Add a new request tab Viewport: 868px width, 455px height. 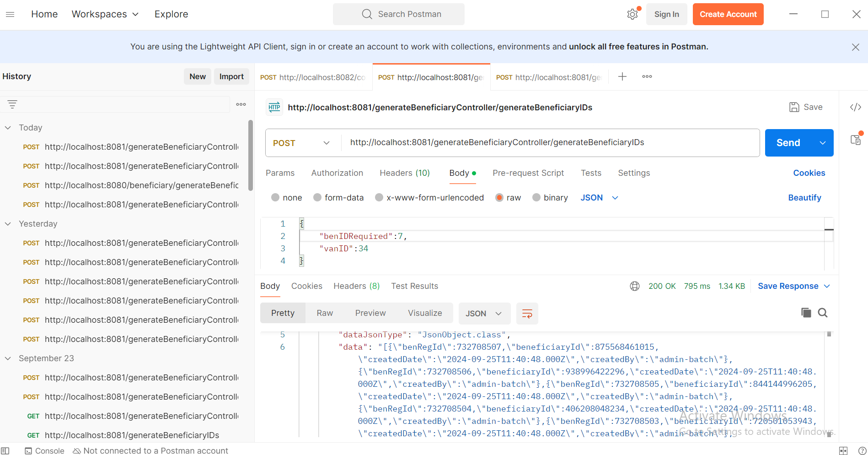click(622, 76)
